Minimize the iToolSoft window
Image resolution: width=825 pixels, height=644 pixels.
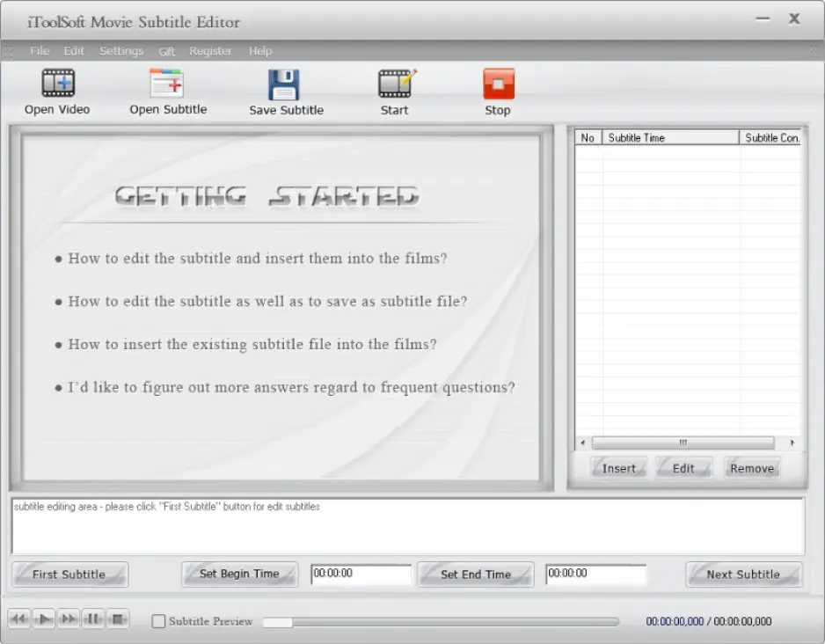point(763,19)
